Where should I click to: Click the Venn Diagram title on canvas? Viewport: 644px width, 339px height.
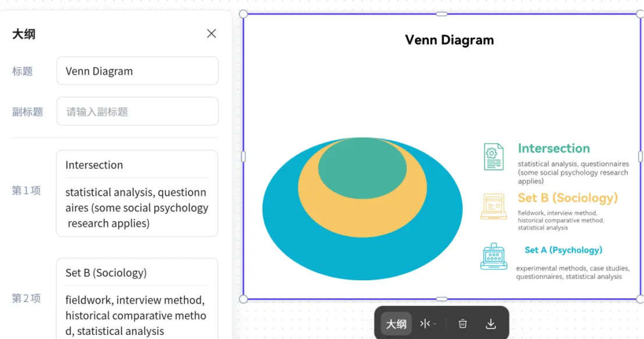[449, 40]
